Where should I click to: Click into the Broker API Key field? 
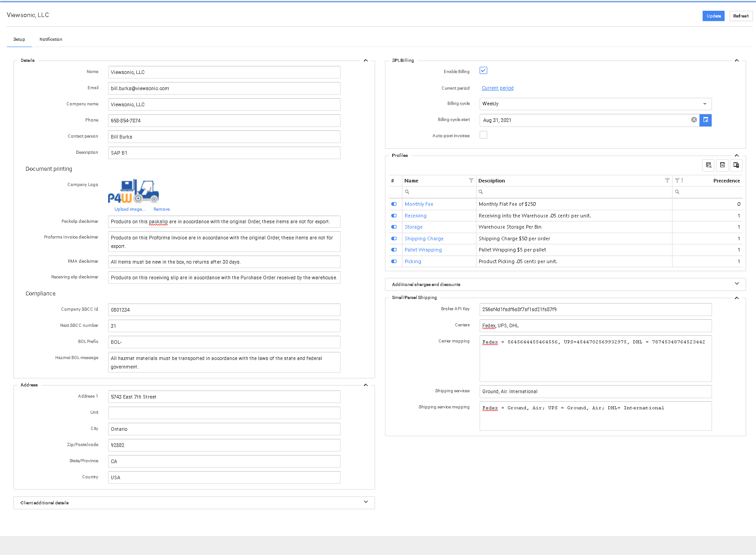(595, 310)
